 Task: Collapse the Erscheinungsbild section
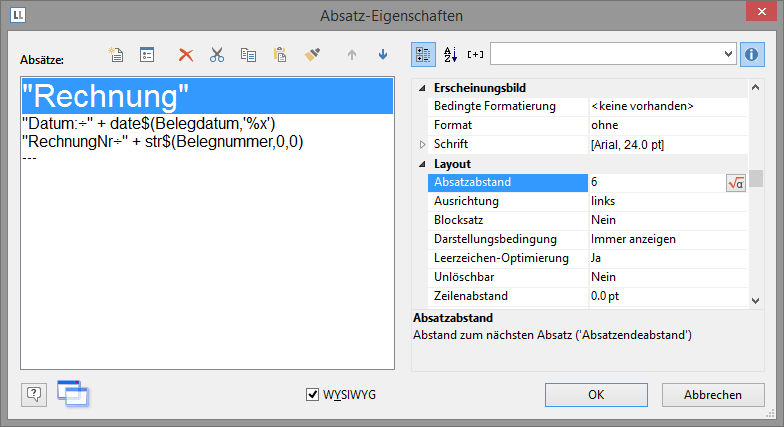point(422,88)
